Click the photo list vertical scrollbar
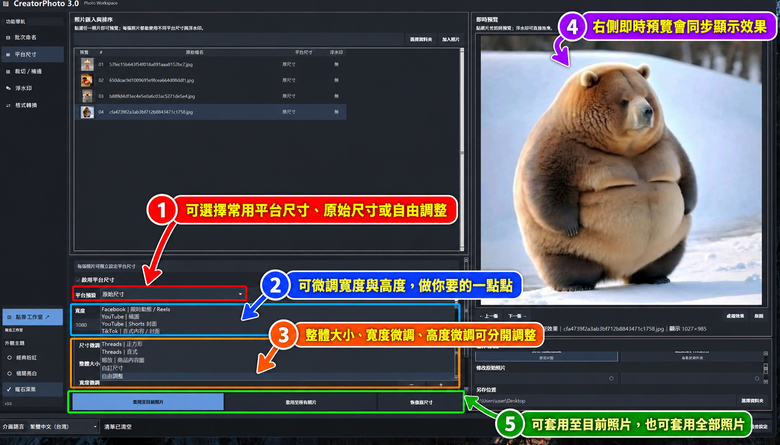The image size is (780, 445). [x=462, y=149]
